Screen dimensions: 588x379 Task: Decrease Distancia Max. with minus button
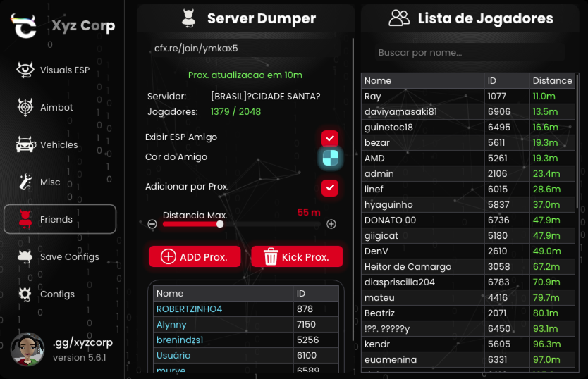(152, 224)
